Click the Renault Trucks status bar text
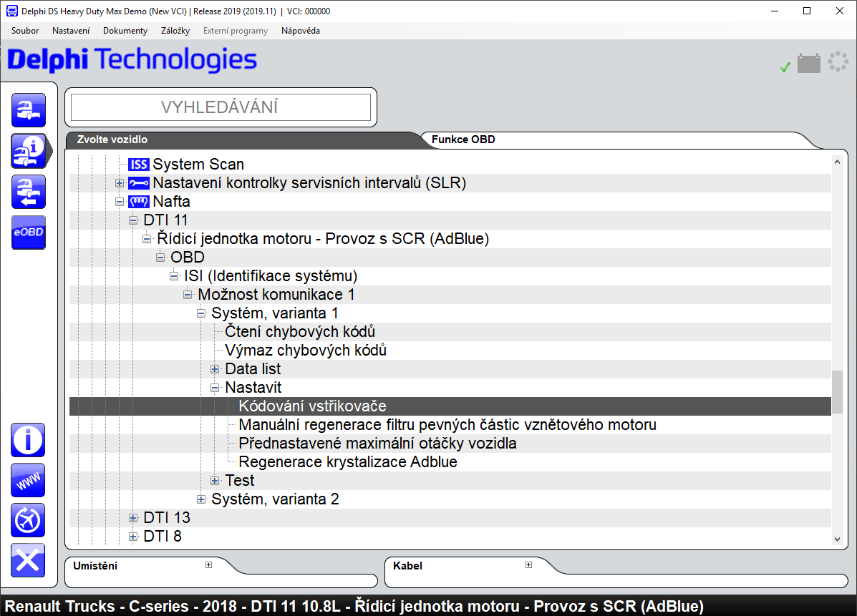Image resolution: width=857 pixels, height=616 pixels. [354, 606]
